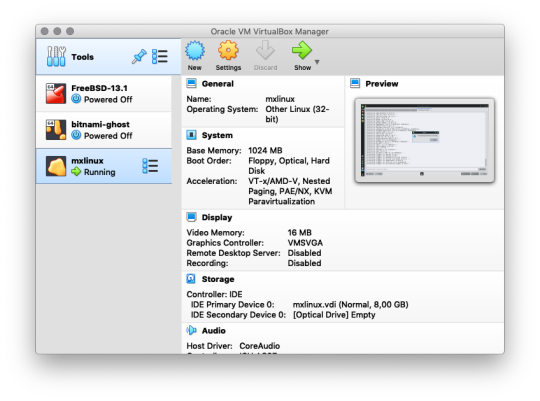Click the Recording Disabled value

(x=304, y=263)
